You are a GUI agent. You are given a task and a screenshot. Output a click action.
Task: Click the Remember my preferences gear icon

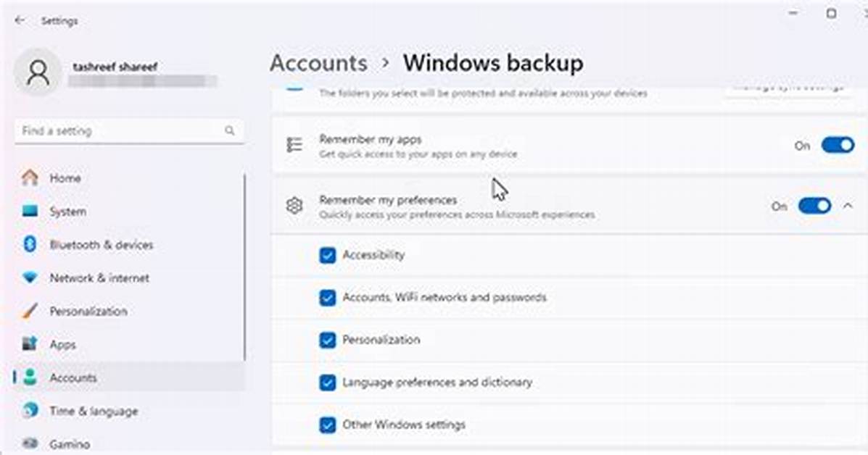coord(294,206)
